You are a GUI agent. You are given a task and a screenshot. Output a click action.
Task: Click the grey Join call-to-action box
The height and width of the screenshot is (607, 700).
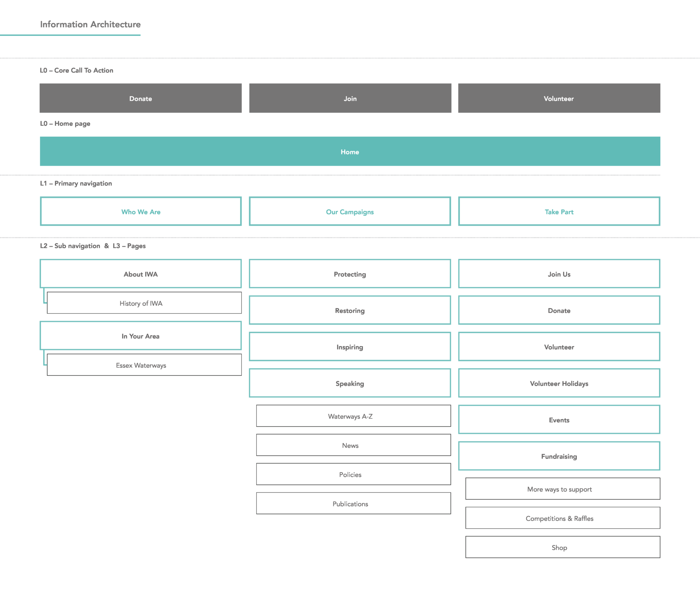350,98
